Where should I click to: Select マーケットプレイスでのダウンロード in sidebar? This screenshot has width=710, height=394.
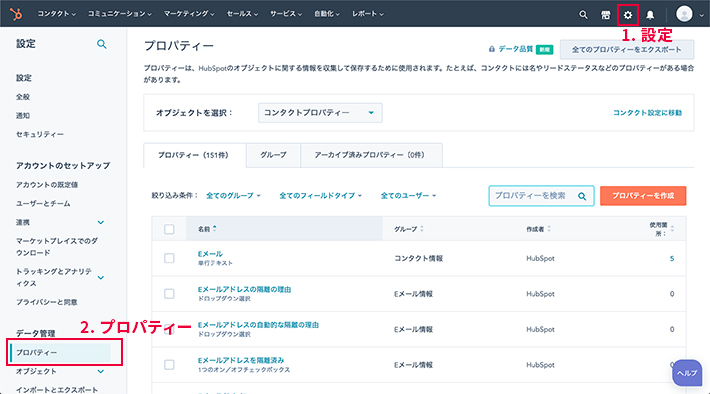click(x=57, y=247)
